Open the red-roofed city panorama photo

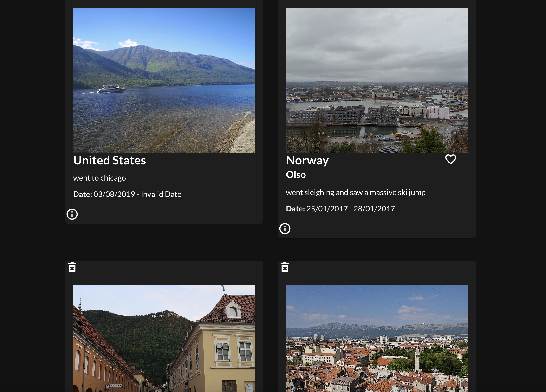point(377,338)
